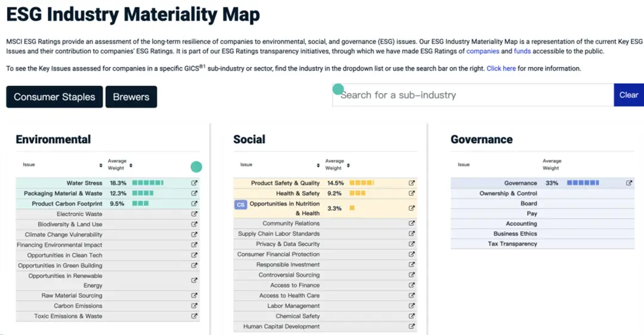The height and width of the screenshot is (335, 644).
Task: Open Community Relations external link icon
Action: pyautogui.click(x=411, y=224)
